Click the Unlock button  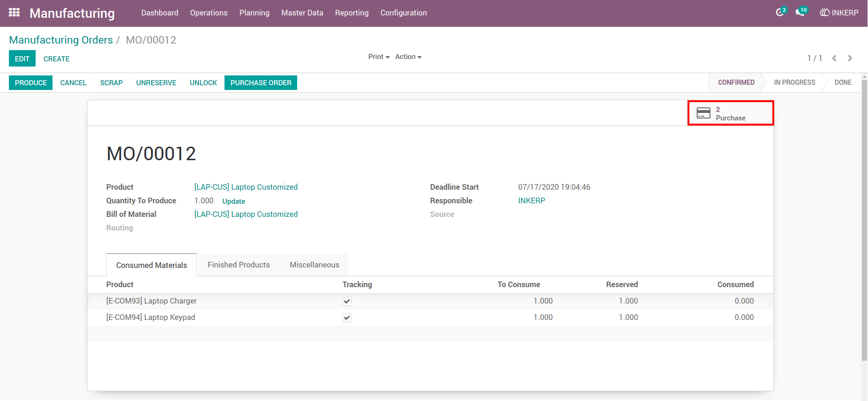pos(203,83)
